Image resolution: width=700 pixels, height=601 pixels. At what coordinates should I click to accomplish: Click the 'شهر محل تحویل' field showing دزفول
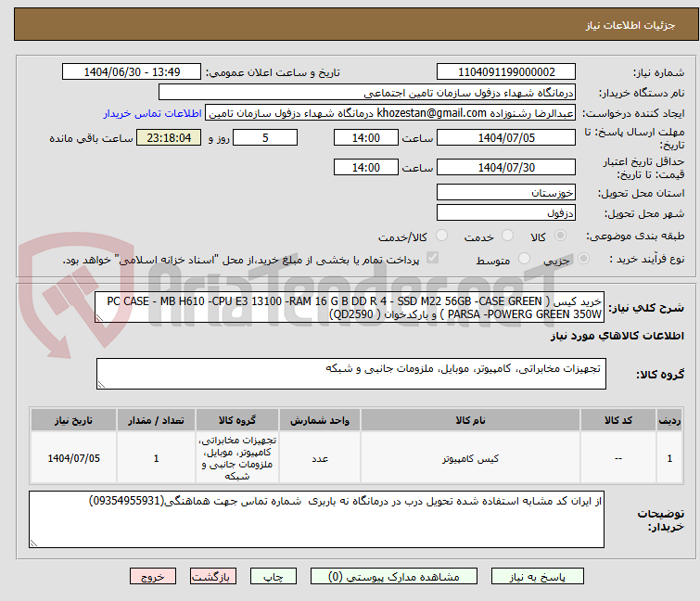(508, 212)
